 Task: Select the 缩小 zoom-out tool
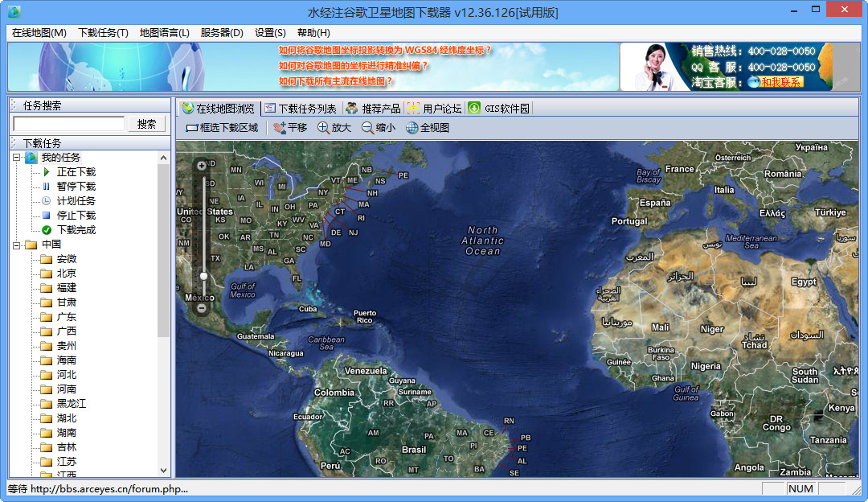click(x=381, y=127)
